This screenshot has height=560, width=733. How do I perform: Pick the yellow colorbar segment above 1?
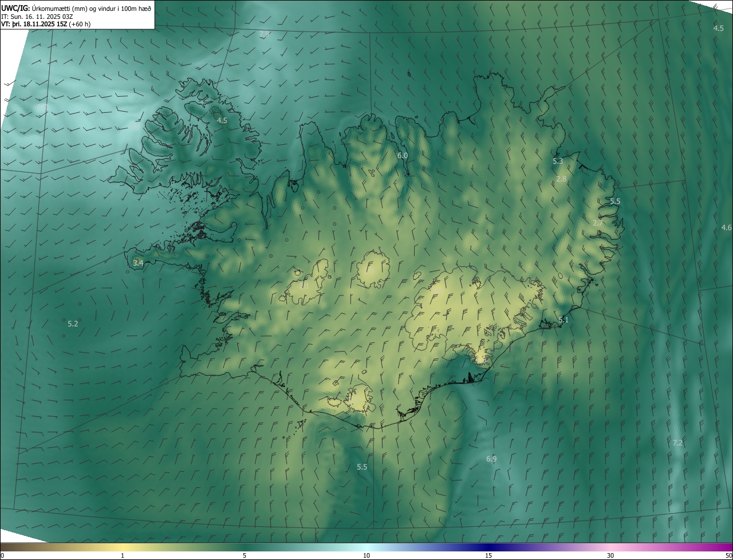point(123,547)
